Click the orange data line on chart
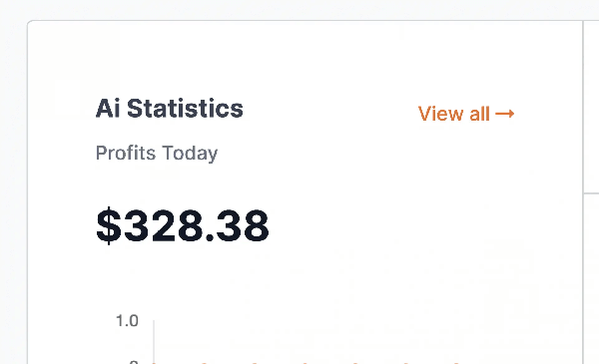Screen dimensions: 599x364 tap(305, 362)
